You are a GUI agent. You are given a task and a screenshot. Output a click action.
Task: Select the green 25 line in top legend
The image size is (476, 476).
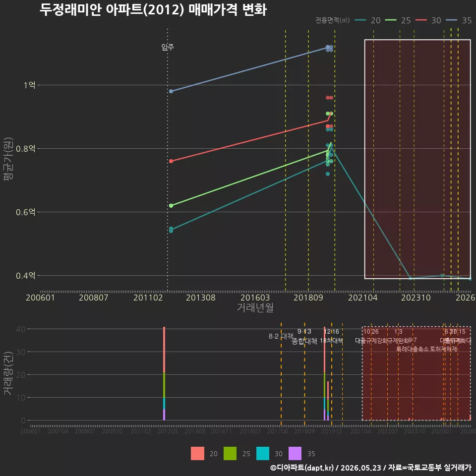391,20
